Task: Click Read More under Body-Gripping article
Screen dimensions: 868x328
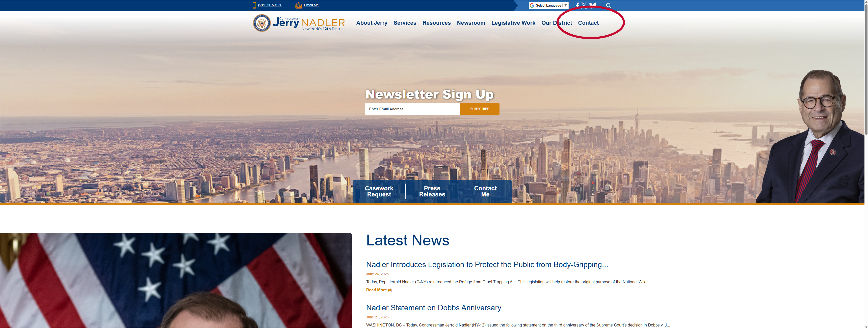Action: point(379,290)
